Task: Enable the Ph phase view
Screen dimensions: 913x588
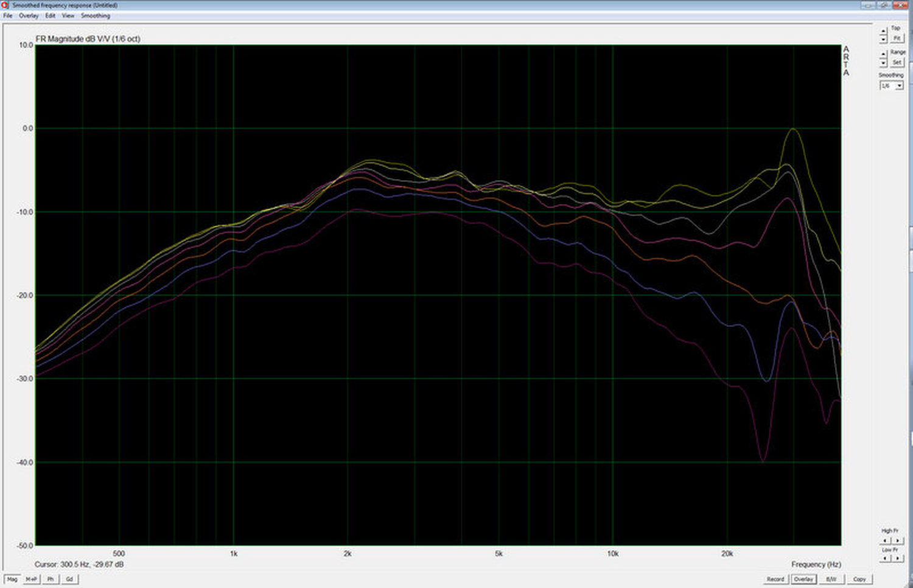Action: [x=51, y=579]
